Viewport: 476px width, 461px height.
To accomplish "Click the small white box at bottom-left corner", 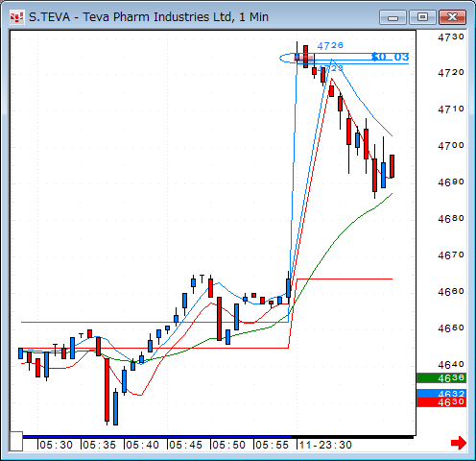I will click(x=16, y=441).
